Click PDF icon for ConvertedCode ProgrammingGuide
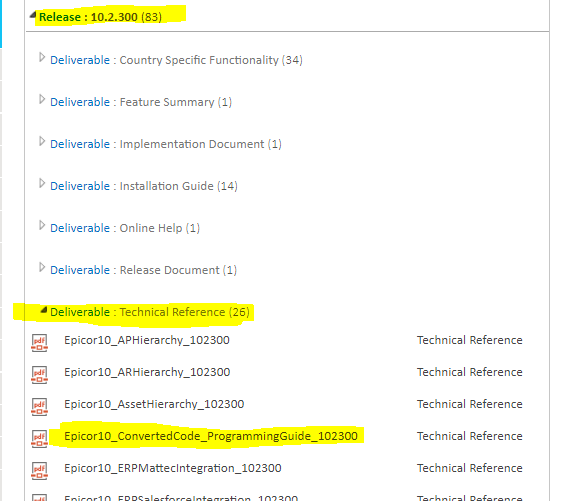The width and height of the screenshot is (564, 501). (40, 439)
